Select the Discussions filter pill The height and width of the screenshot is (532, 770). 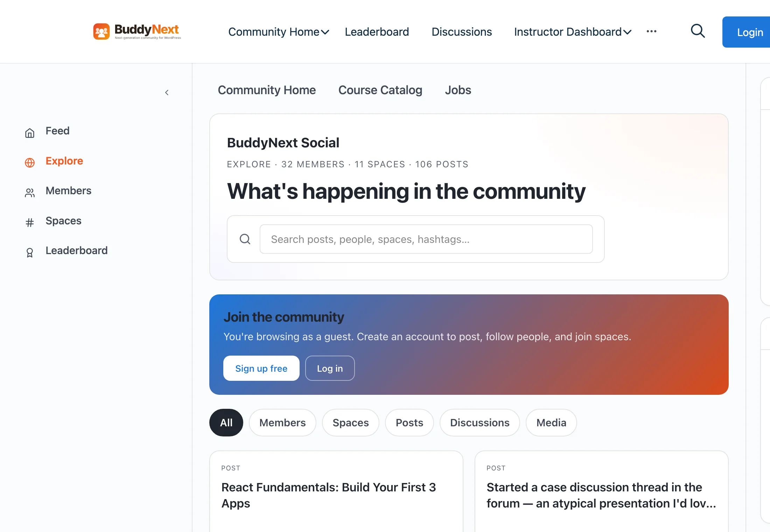480,422
